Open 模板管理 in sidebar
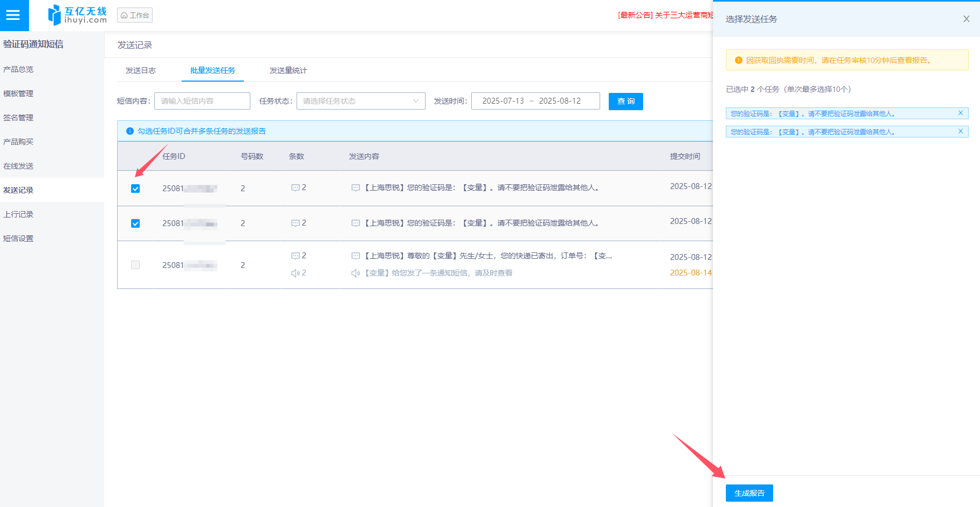Screen dimensions: 980x507 pyautogui.click(x=18, y=93)
